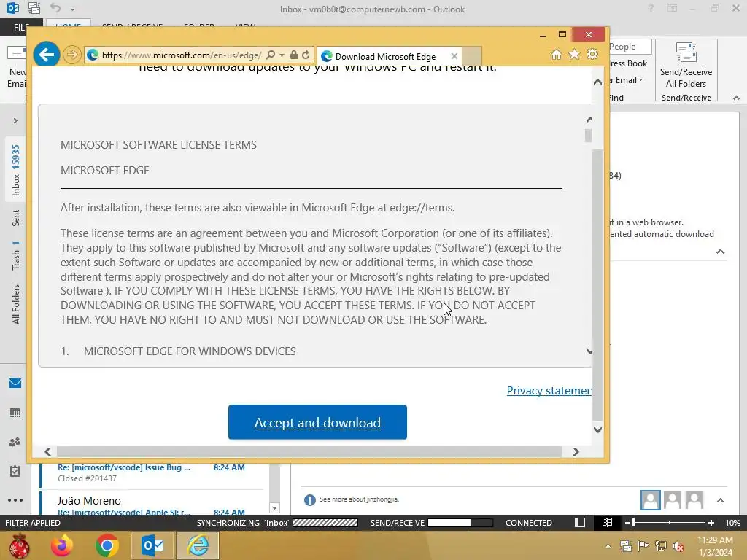
Task: Click the Internet Explorer taskbar icon
Action: [198, 545]
